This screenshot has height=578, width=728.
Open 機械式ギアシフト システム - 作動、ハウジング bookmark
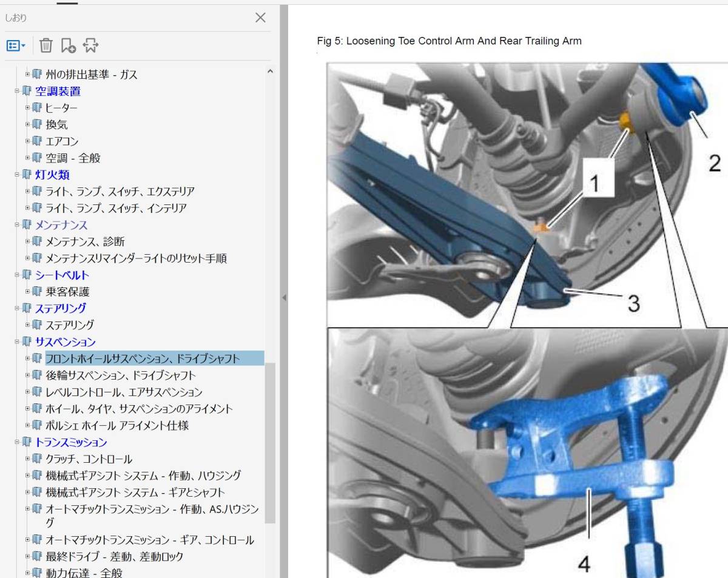143,476
